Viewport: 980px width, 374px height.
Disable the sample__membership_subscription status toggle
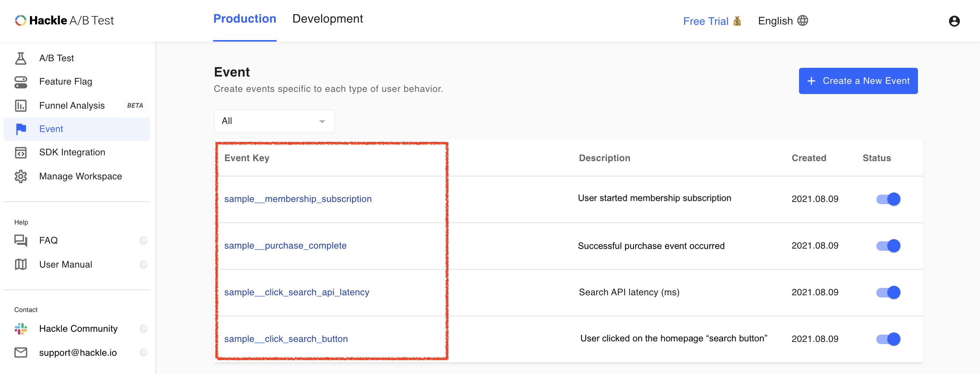click(x=888, y=199)
